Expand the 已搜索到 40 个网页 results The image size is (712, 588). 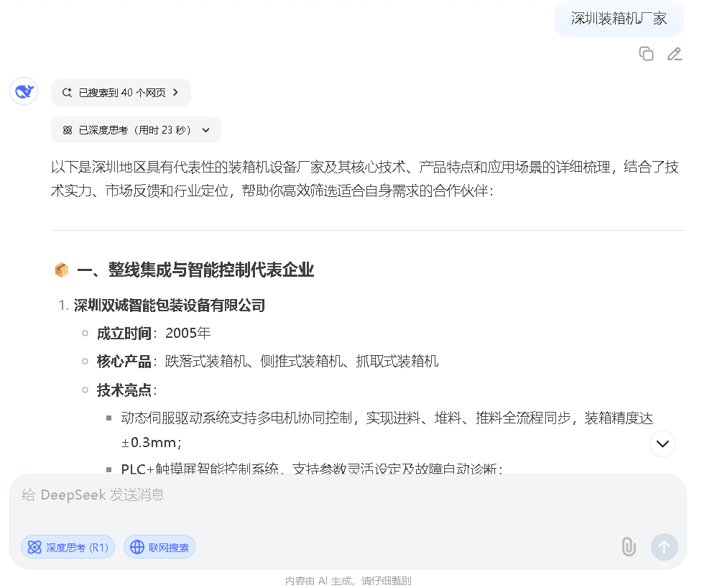[121, 93]
